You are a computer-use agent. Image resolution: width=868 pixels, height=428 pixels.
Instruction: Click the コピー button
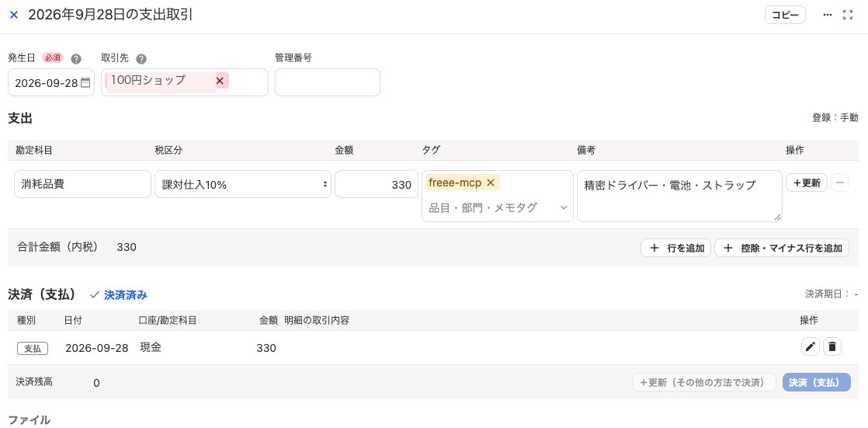785,15
